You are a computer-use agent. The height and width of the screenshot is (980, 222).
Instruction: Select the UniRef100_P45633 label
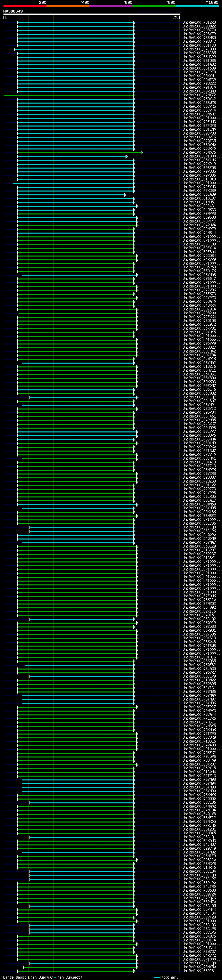point(199,210)
